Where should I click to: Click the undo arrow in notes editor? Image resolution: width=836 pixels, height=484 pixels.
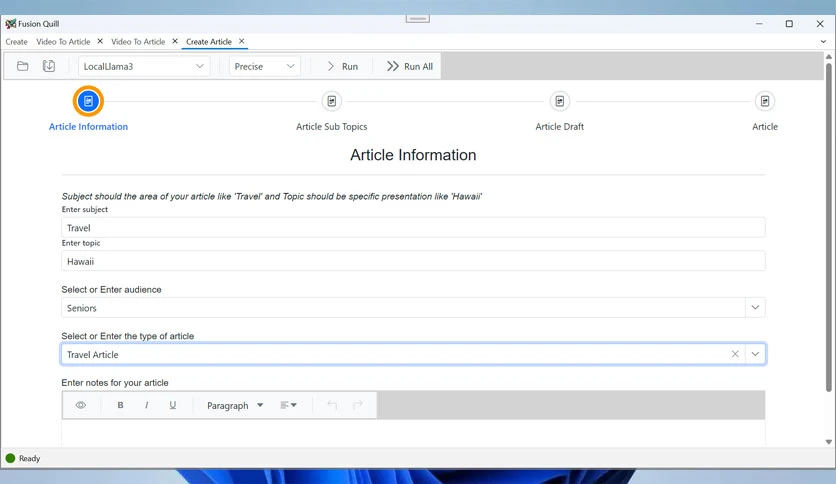(x=332, y=405)
